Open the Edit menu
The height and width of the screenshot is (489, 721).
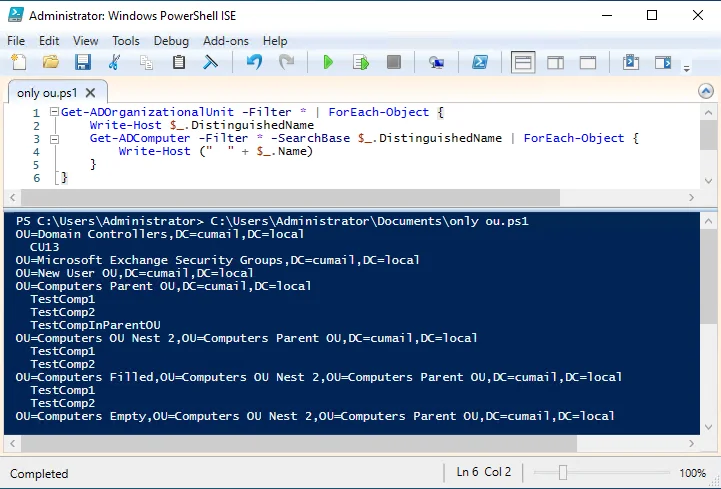click(x=49, y=41)
